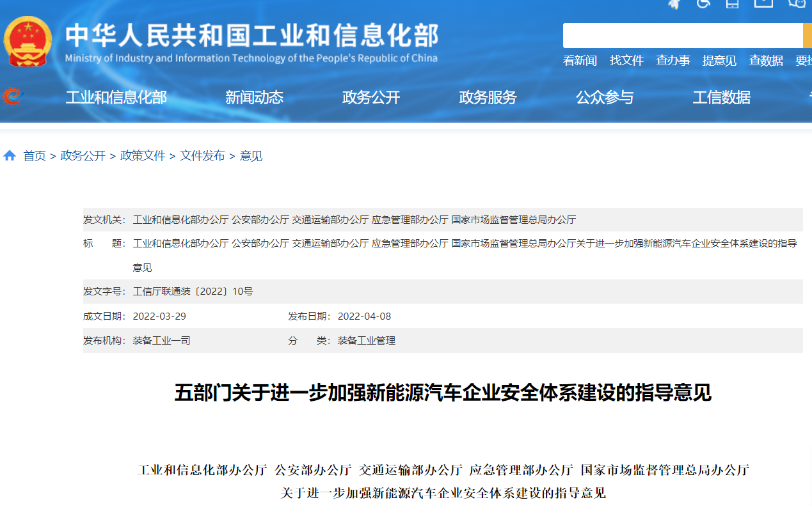
Task: Open the 查数据 quick link
Action: [x=766, y=61]
